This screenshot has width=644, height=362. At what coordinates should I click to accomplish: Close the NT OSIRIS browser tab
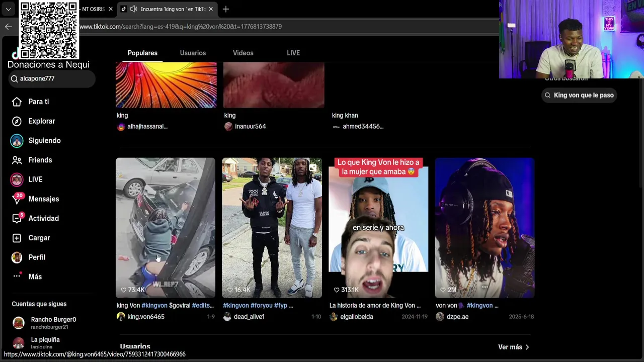coord(111,9)
